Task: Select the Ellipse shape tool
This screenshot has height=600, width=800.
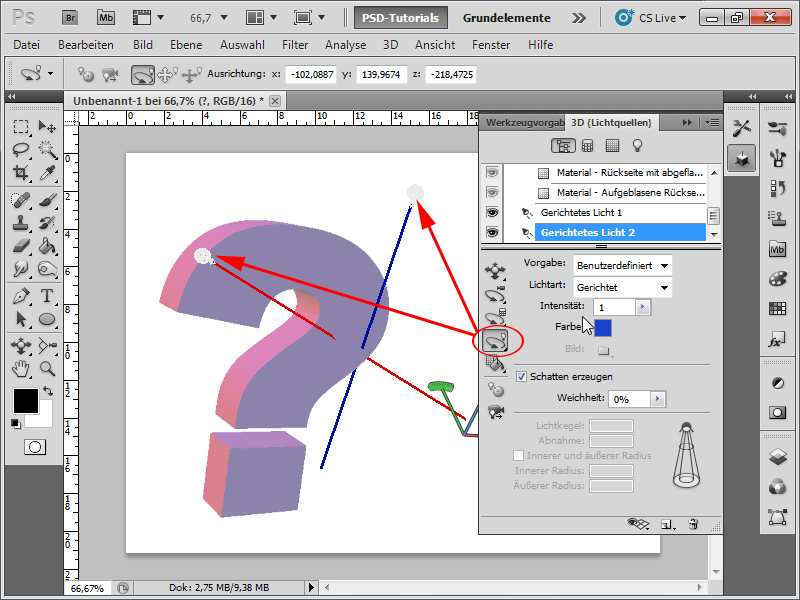Action: click(x=47, y=319)
